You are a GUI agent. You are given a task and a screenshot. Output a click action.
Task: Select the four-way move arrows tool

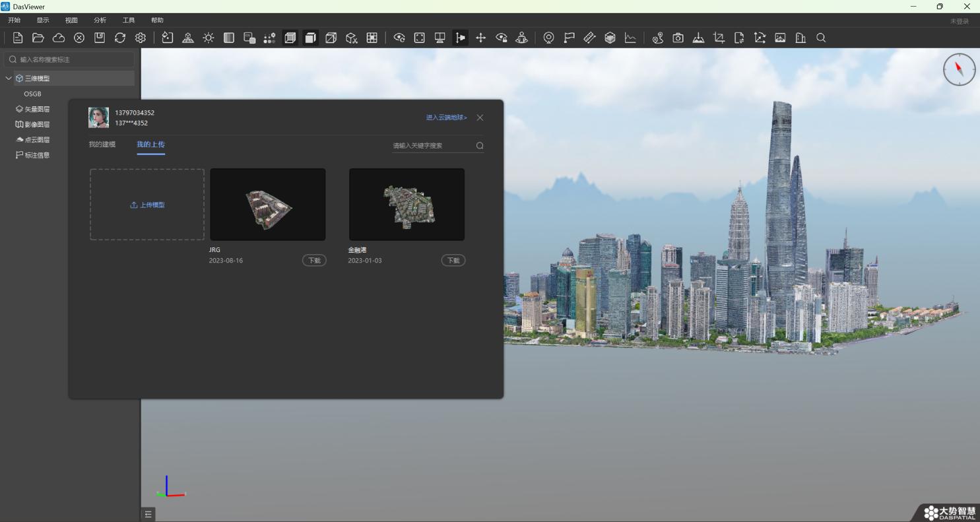pyautogui.click(x=481, y=38)
